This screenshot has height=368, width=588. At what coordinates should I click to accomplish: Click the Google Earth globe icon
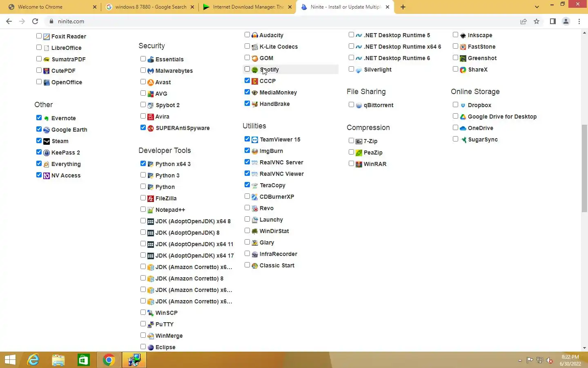[47, 130]
